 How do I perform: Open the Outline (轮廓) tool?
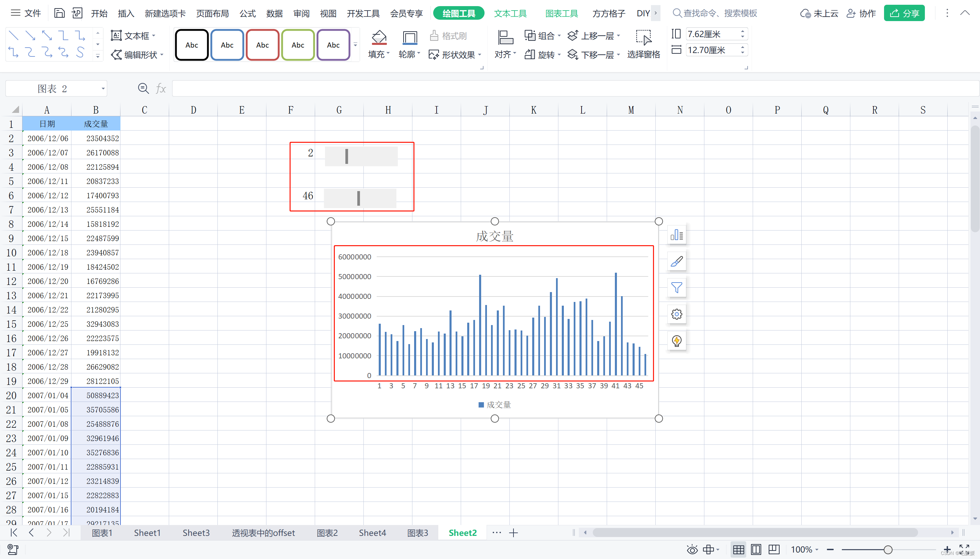(x=409, y=45)
